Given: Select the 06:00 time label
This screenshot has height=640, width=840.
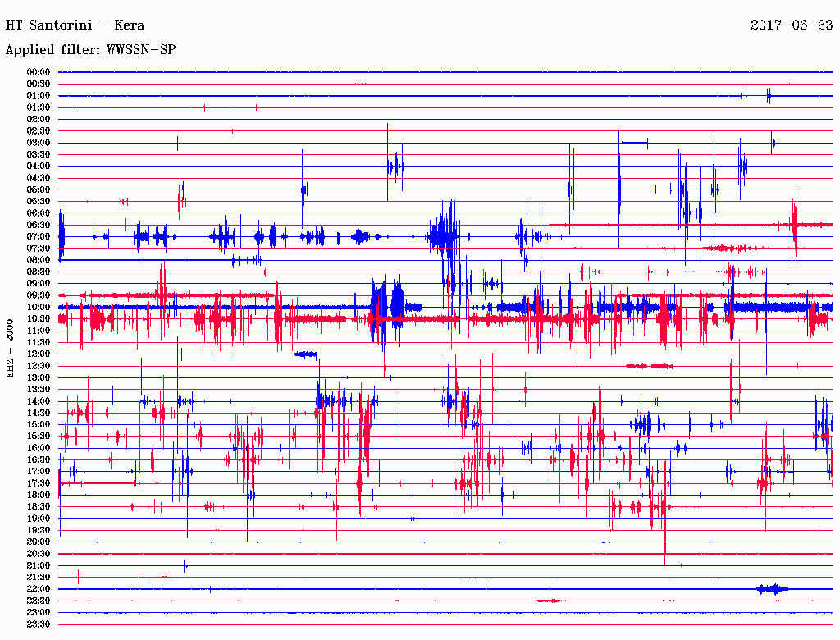Looking at the screenshot, I should [x=39, y=213].
